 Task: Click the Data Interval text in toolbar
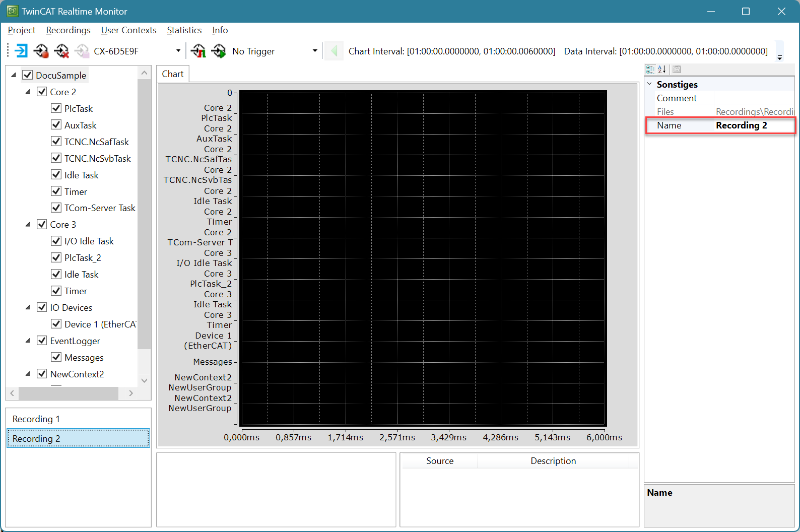point(666,51)
